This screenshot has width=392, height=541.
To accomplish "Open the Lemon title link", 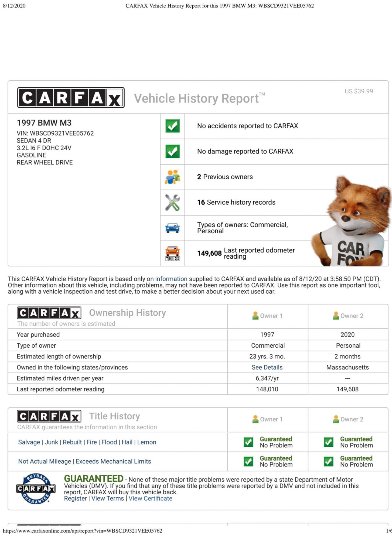I will click(147, 442).
